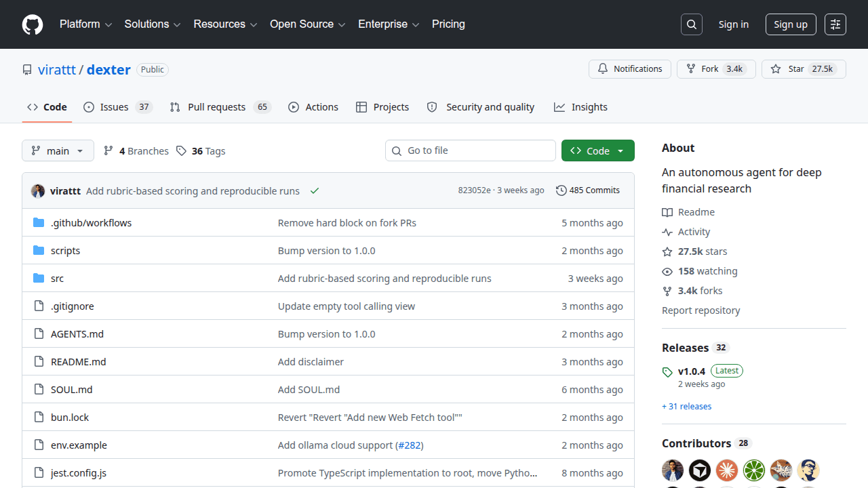The width and height of the screenshot is (868, 488).
Task: Open the src folder
Action: point(57,279)
